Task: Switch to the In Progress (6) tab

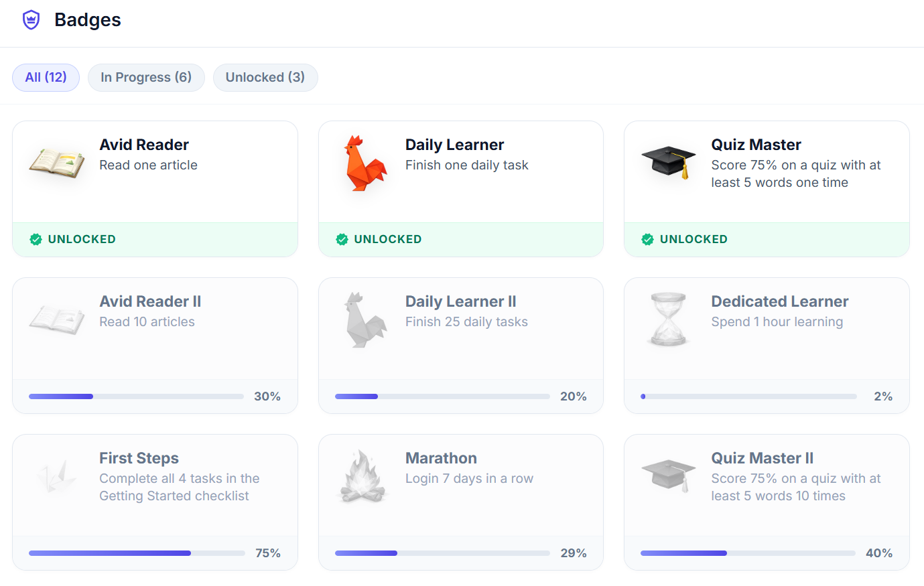Action: [x=146, y=78]
